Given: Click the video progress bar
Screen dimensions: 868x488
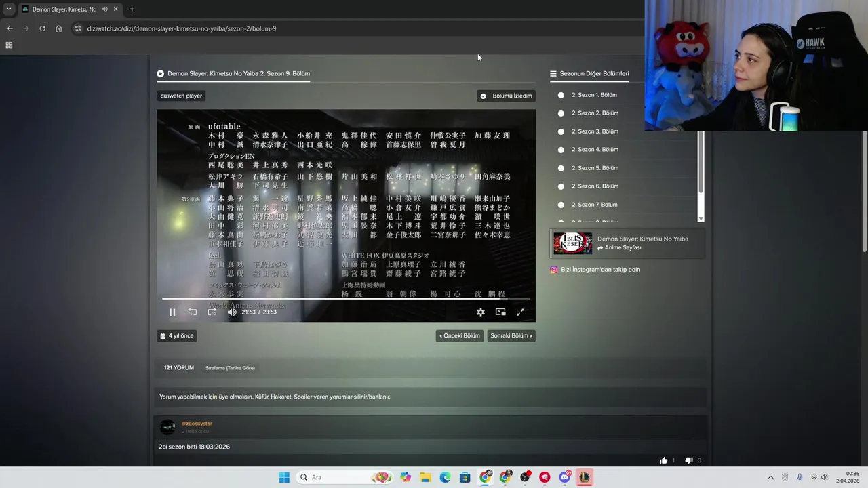Looking at the screenshot, I should (346, 299).
